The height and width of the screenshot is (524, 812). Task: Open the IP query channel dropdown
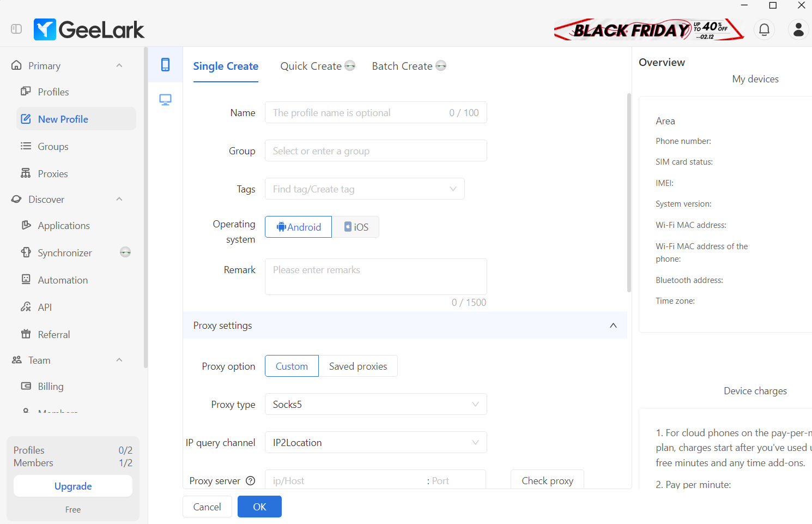coord(375,442)
